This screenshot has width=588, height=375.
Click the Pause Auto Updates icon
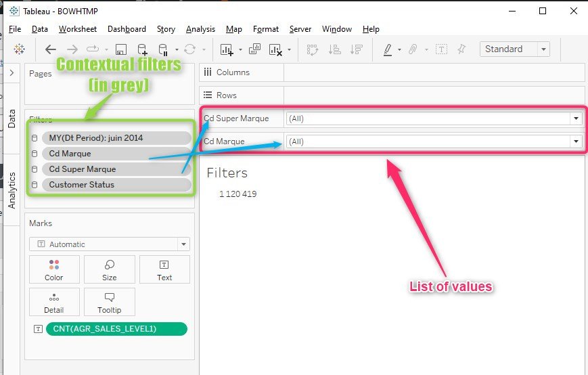163,49
